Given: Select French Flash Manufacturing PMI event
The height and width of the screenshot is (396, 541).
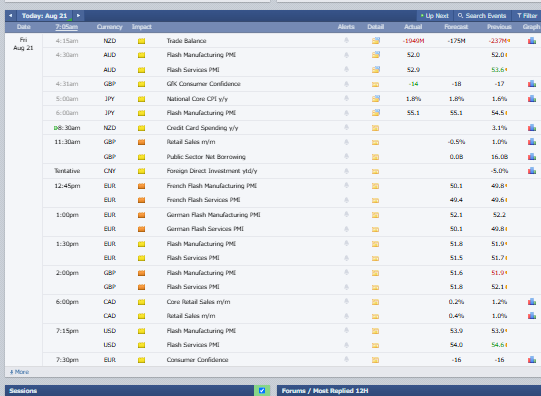Looking at the screenshot, I should click(212, 186).
